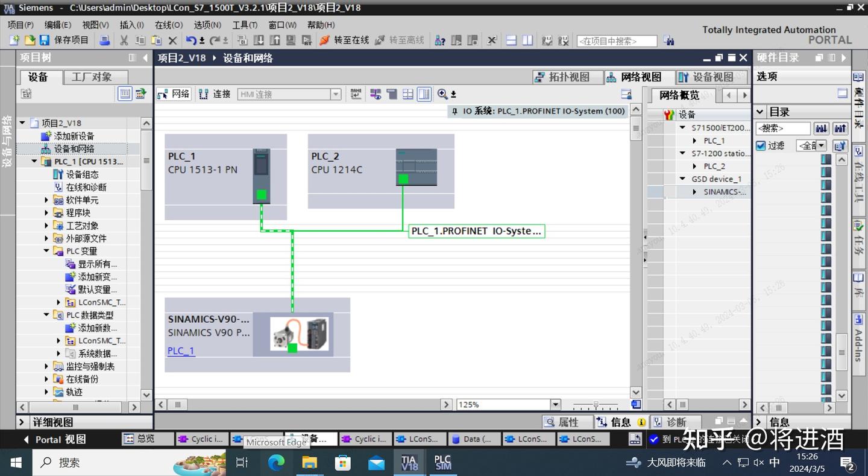Go online with 转至在线
The width and height of the screenshot is (868, 476).
click(x=344, y=40)
